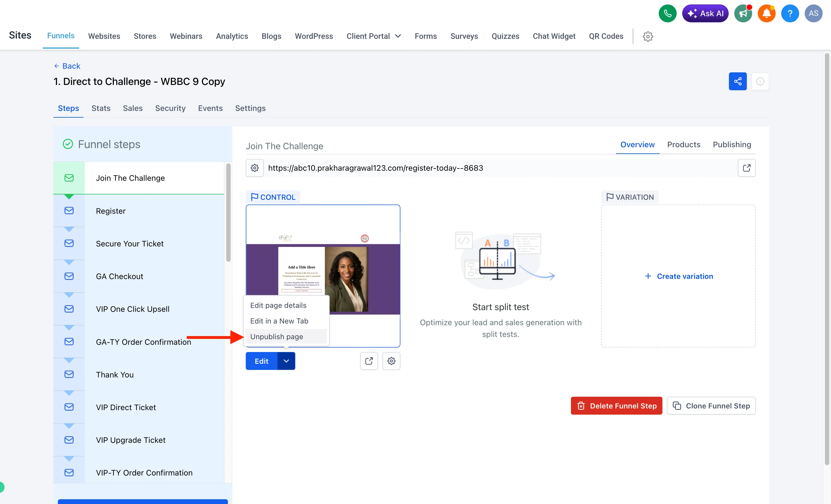The width and height of the screenshot is (831, 504).
Task: Open the AS user avatar menu
Action: click(813, 13)
